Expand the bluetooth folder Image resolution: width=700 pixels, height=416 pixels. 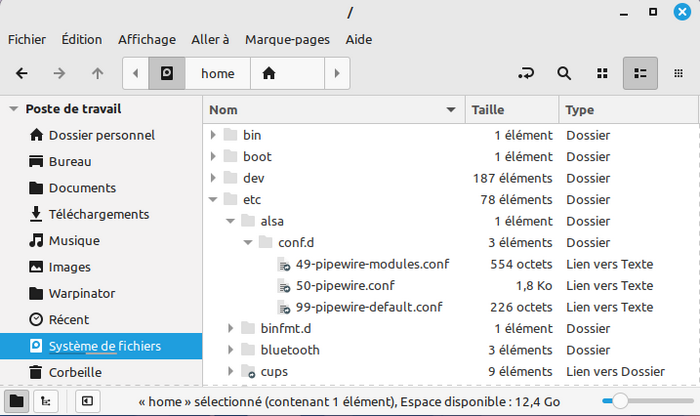231,350
